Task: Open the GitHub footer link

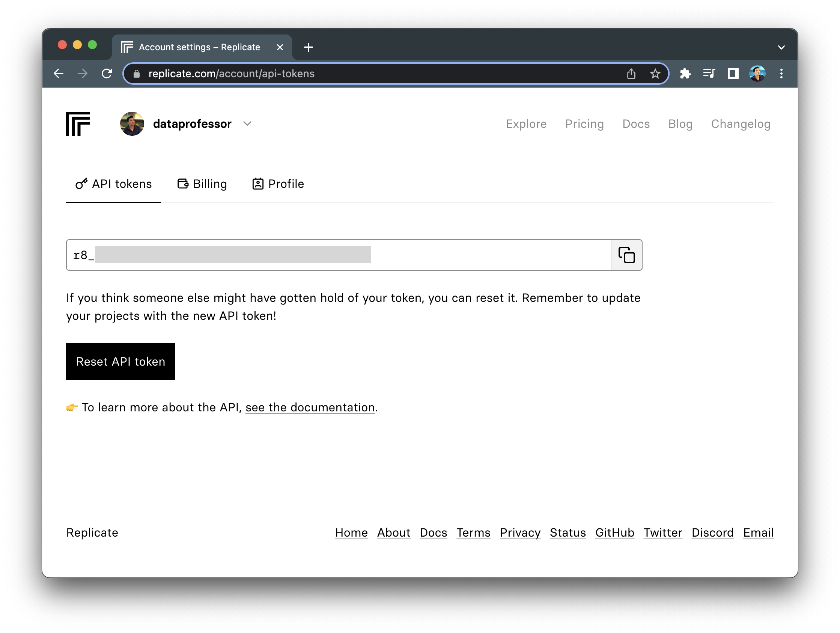Action: tap(614, 532)
